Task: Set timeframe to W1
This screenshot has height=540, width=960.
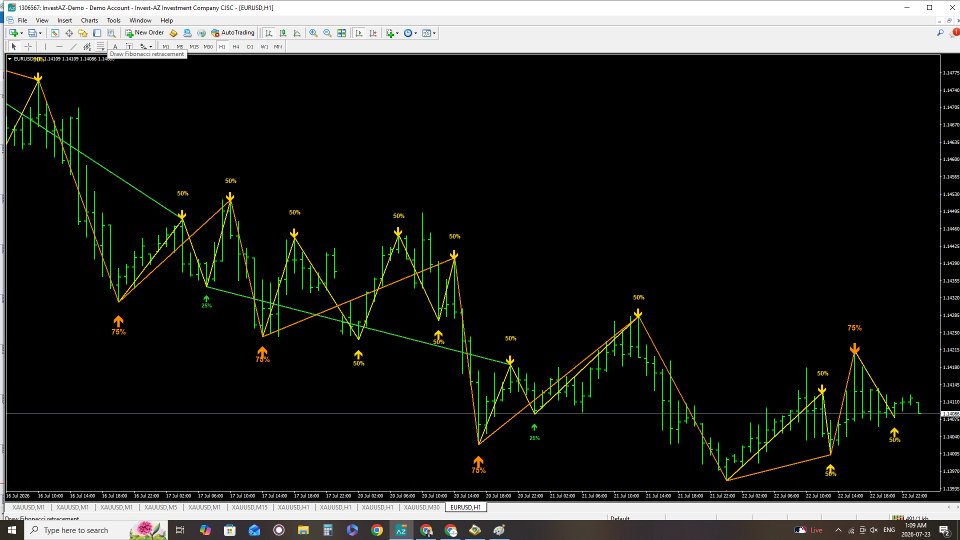Action: 264,47
